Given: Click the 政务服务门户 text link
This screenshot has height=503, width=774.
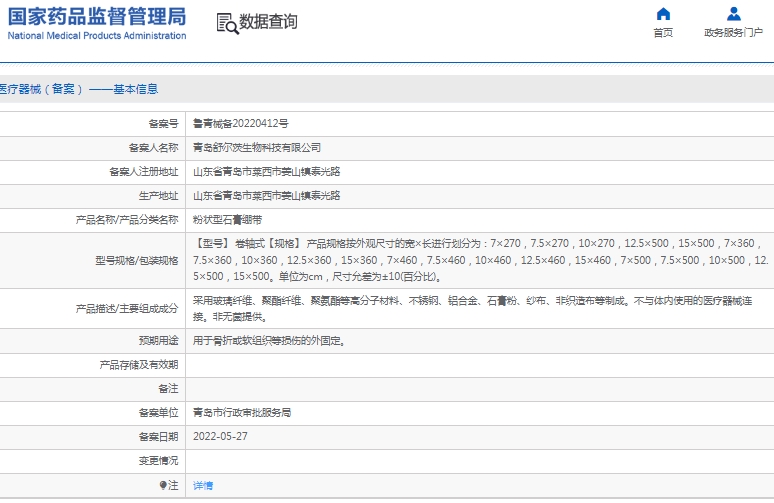Looking at the screenshot, I should [x=734, y=33].
